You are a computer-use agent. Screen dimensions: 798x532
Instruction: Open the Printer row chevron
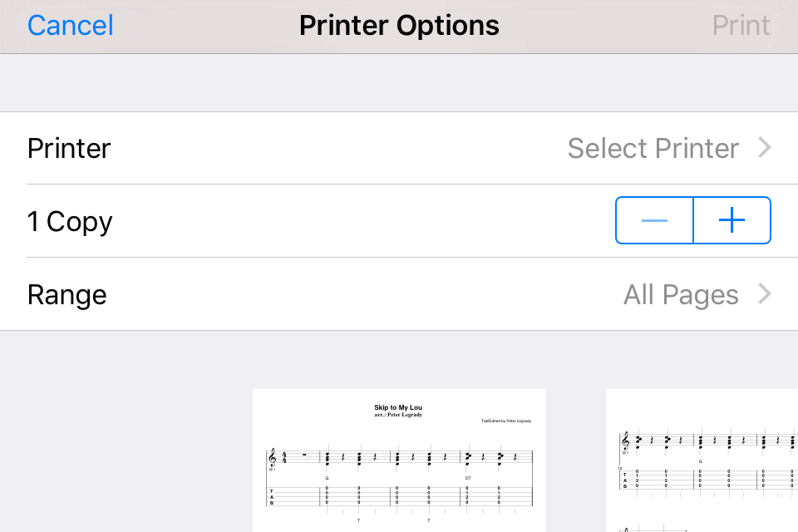click(x=766, y=148)
